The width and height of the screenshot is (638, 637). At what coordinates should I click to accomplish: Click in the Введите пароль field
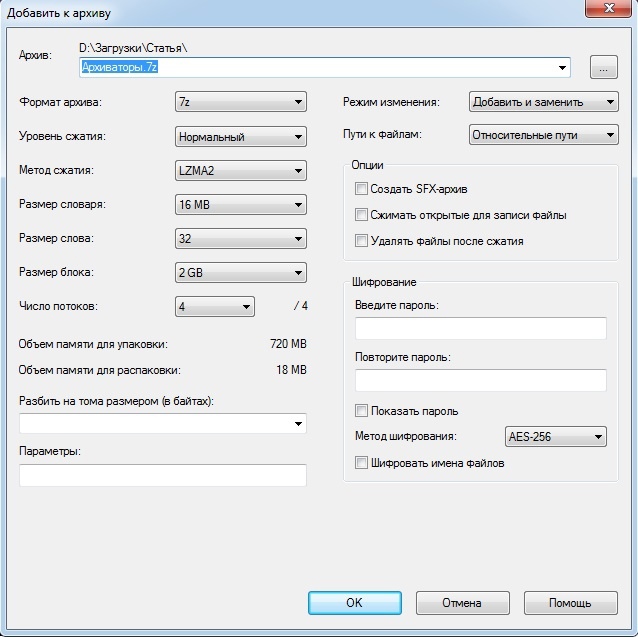[480, 329]
